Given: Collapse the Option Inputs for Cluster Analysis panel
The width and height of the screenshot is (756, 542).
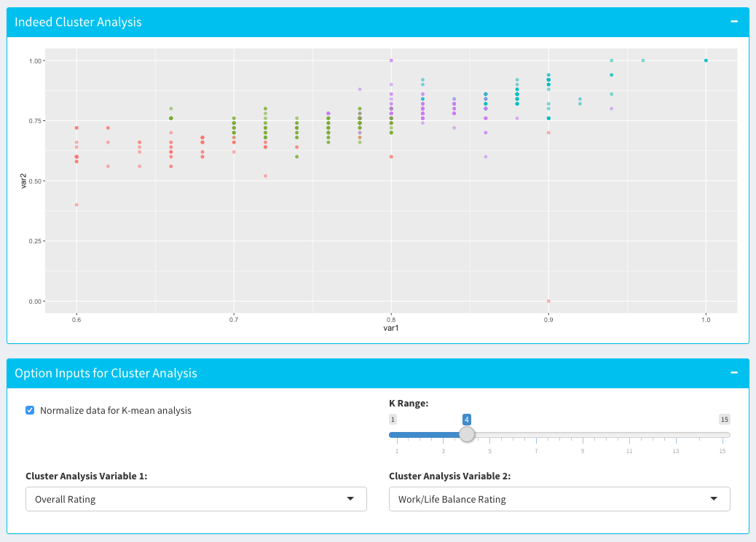Looking at the screenshot, I should pyautogui.click(x=734, y=373).
